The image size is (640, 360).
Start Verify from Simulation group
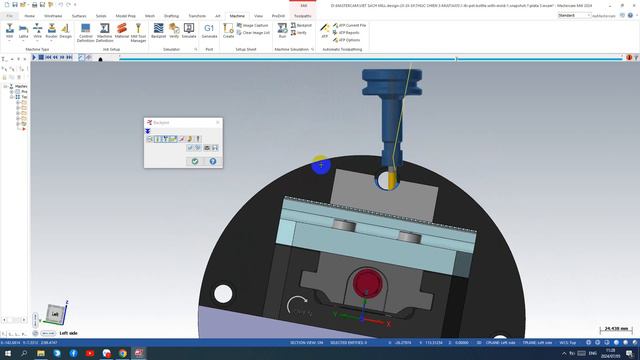[x=174, y=31]
